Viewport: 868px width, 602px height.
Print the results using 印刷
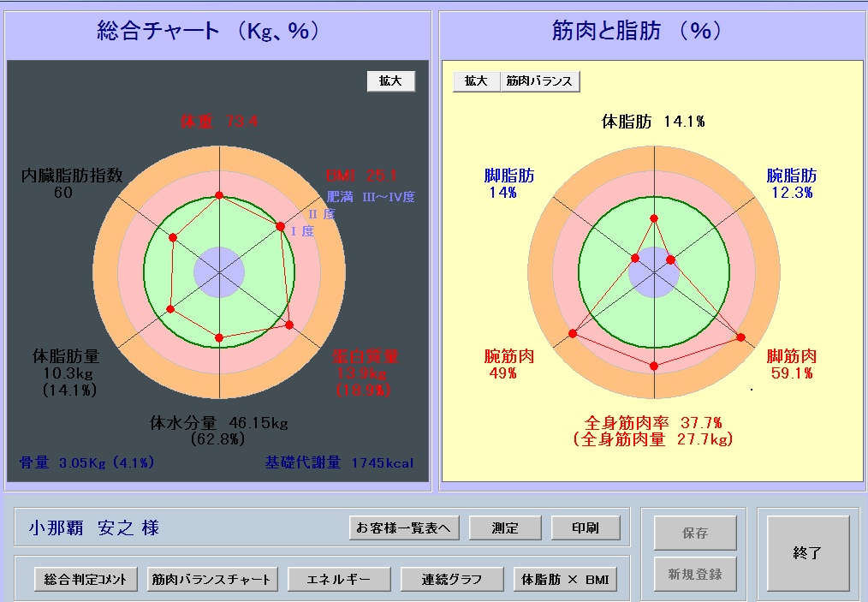[586, 528]
